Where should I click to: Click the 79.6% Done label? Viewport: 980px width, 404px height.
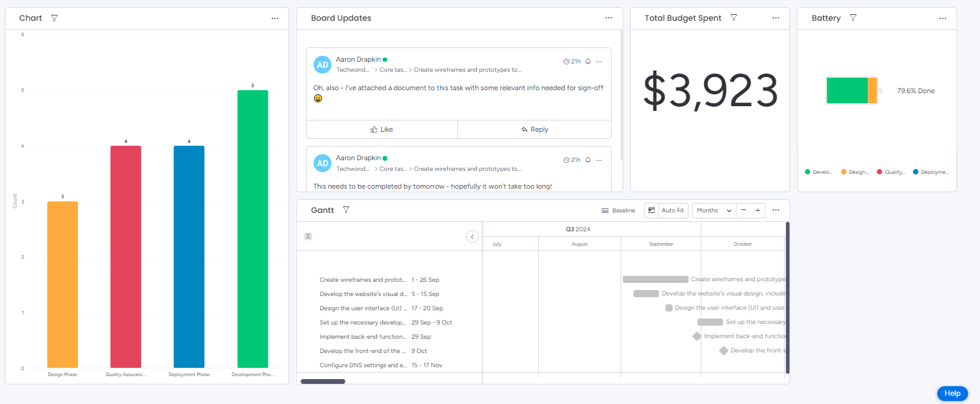click(916, 91)
